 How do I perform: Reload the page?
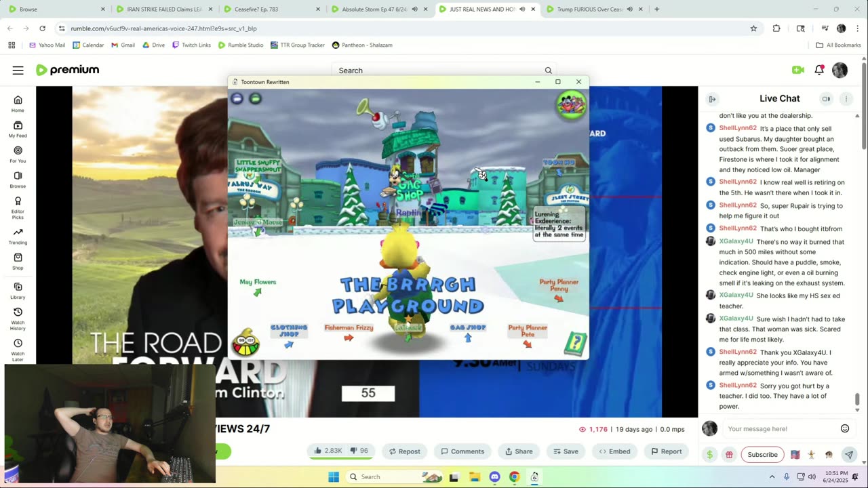[x=42, y=28]
